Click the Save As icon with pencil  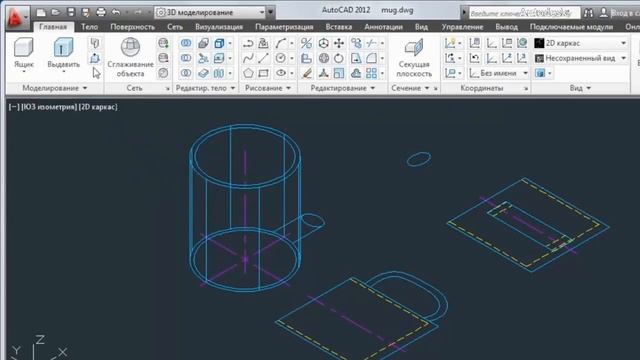pyautogui.click(x=86, y=13)
